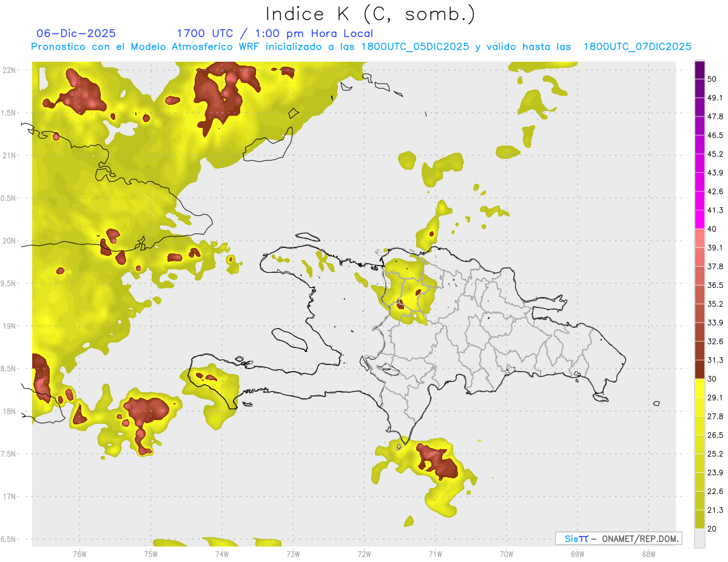This screenshot has height=562, width=728.
Task: Click colorbar value '32.6'
Action: click(715, 341)
